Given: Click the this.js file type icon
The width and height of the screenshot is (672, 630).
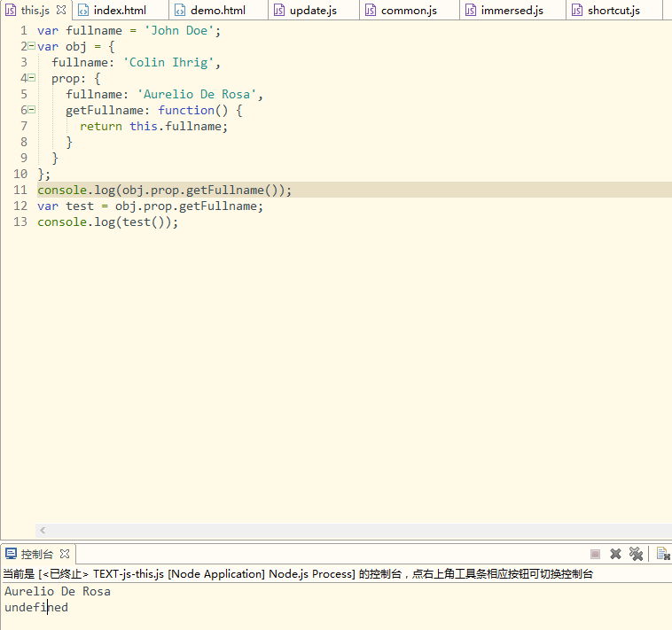Looking at the screenshot, I should point(11,10).
